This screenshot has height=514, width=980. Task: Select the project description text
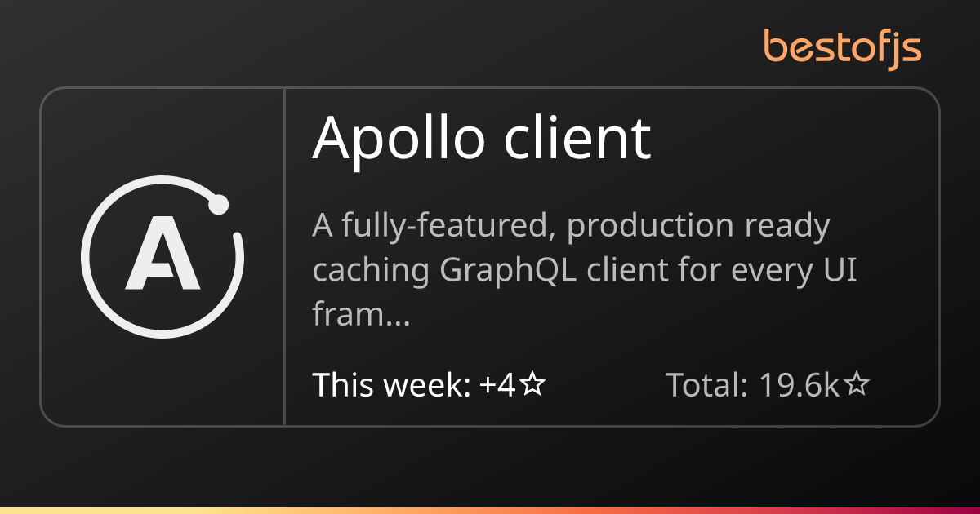tap(585, 271)
